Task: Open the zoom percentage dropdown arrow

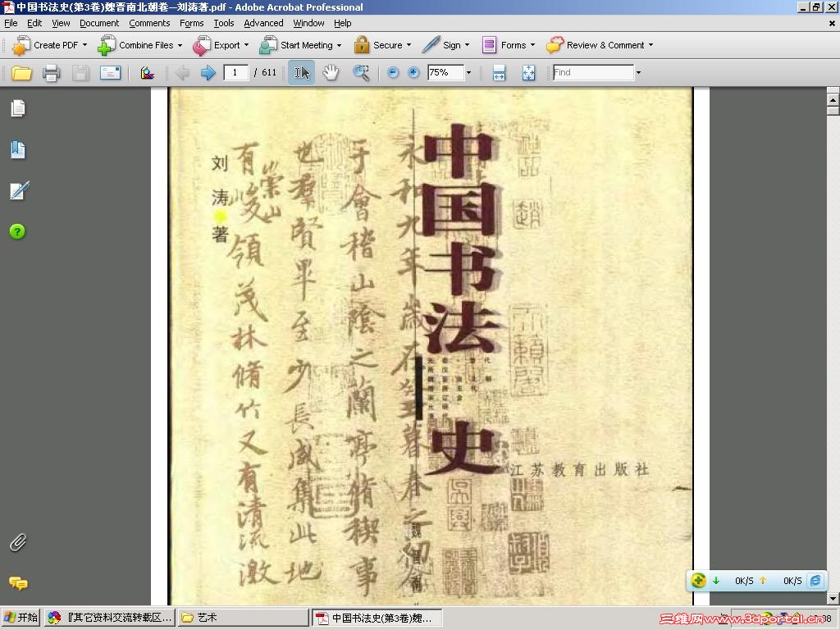Action: [x=468, y=72]
